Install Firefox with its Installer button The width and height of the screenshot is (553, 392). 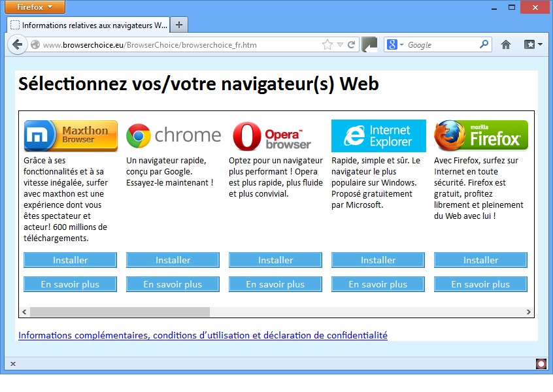[480, 260]
